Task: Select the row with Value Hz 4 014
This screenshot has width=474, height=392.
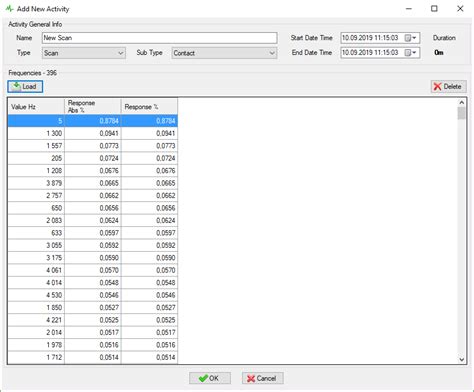Action: (93, 283)
